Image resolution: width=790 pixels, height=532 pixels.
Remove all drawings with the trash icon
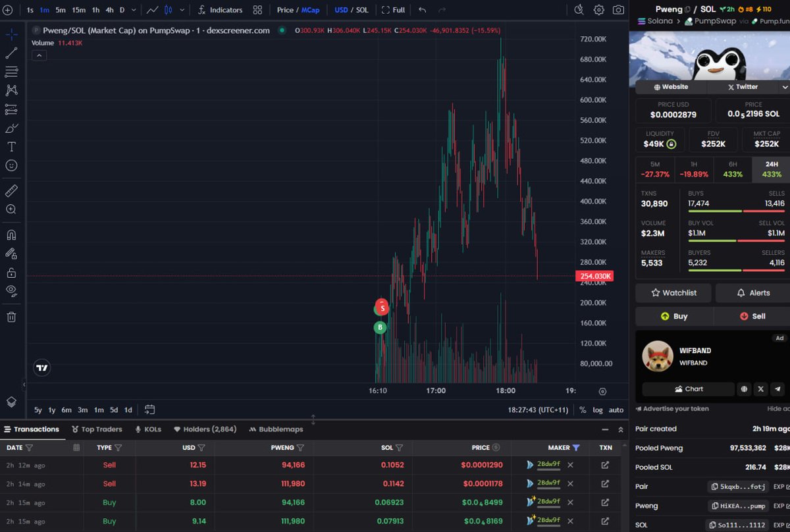pos(11,317)
